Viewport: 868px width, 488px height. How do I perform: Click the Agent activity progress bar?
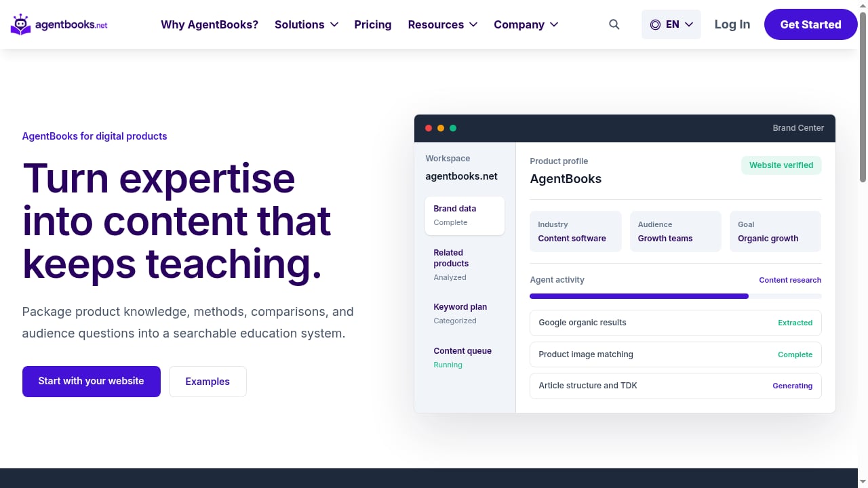pyautogui.click(x=675, y=296)
